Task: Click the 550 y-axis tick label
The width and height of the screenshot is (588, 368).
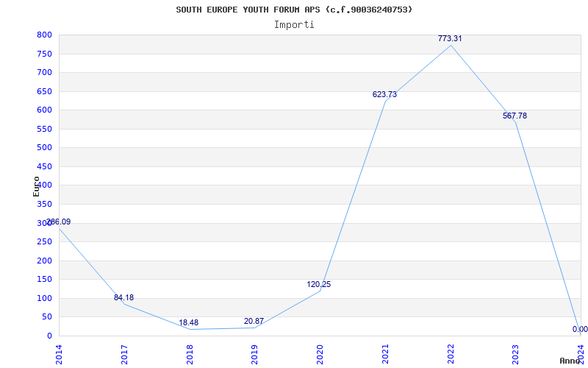Action: coord(44,130)
